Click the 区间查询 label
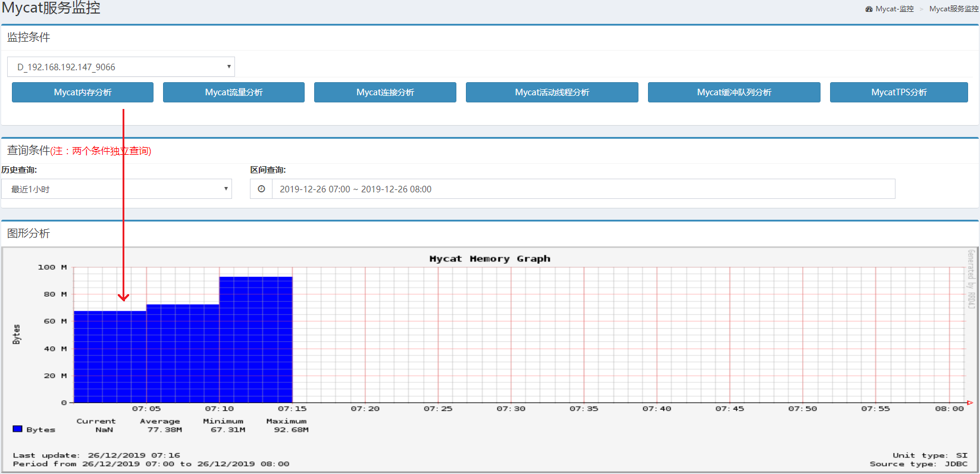Screen dimensions: 980x474 click(268, 170)
